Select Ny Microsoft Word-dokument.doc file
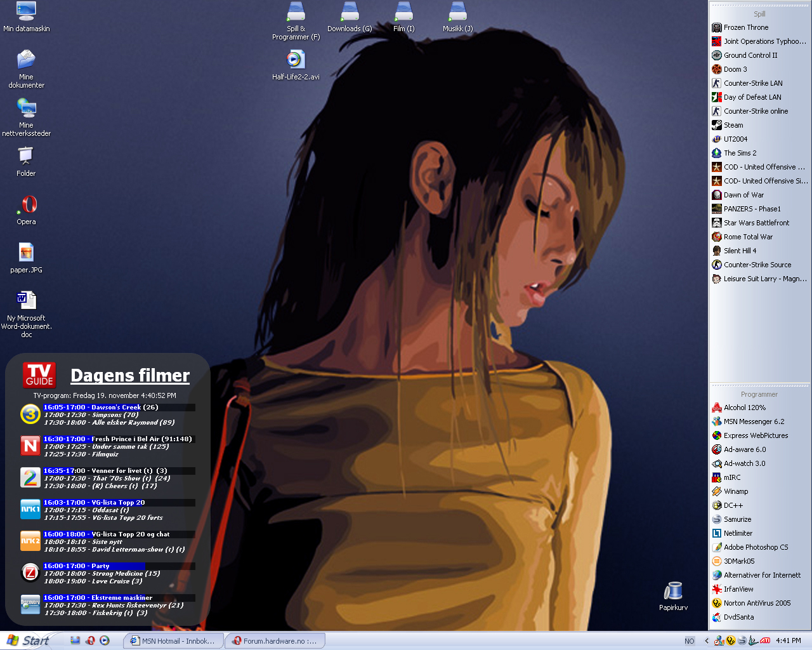The width and height of the screenshot is (812, 650). tap(26, 315)
